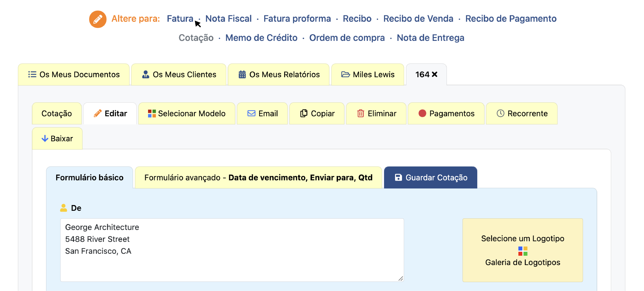Screen dimensions: 644x291
Task: Change to Ordem de compra
Action: click(347, 38)
